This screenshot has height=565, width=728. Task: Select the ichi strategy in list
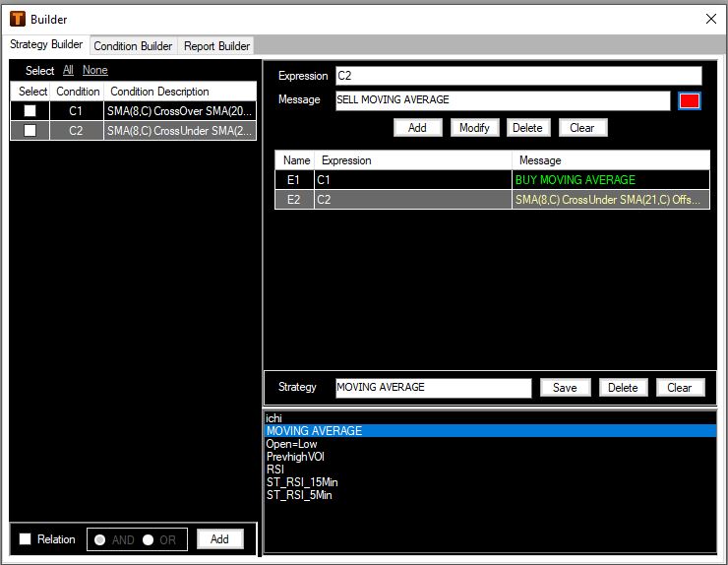coord(490,418)
